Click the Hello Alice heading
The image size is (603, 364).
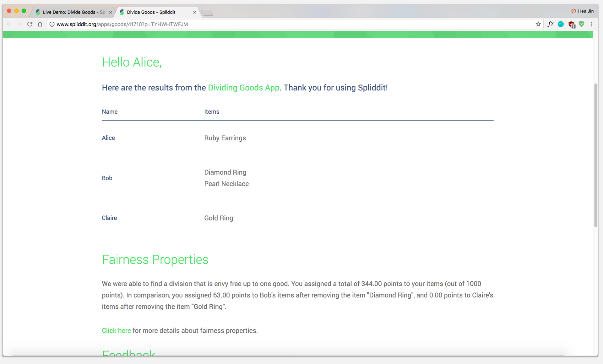[x=132, y=62]
